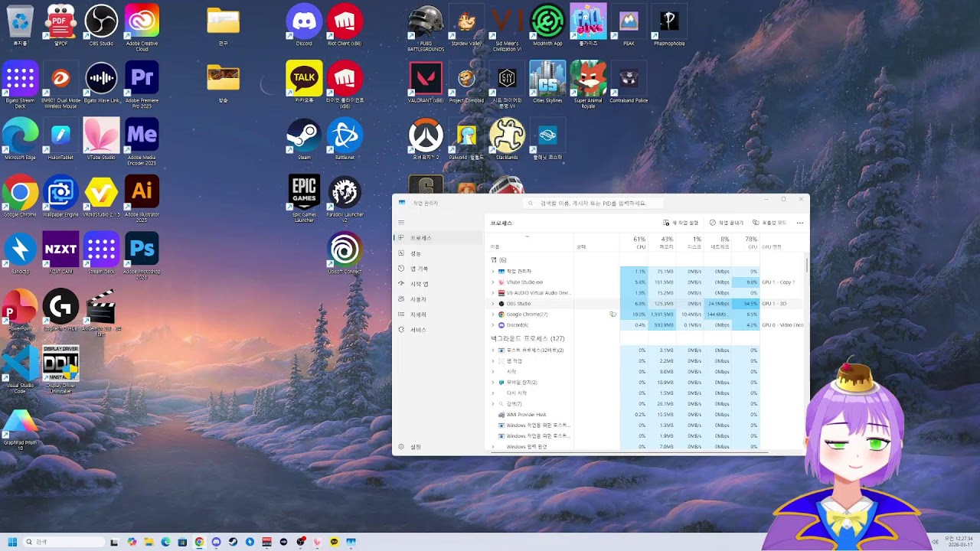Select the Phasmophobia desktop shortcut
Image resolution: width=980 pixels, height=551 pixels.
669,25
